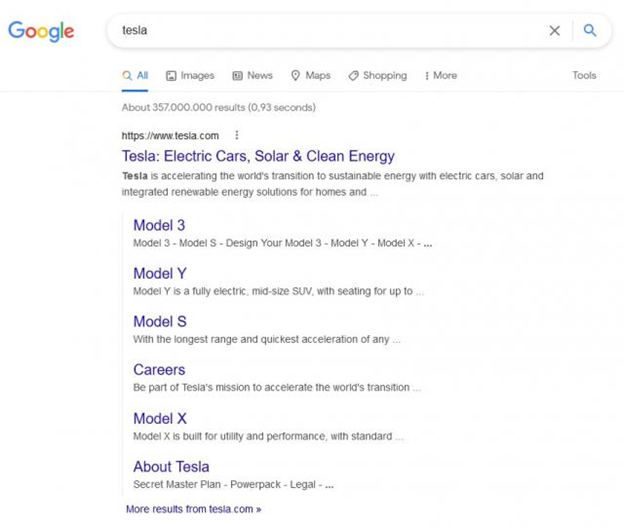Open the Model 3 sitelink
Viewport: 624px width, 528px height.
(x=159, y=225)
